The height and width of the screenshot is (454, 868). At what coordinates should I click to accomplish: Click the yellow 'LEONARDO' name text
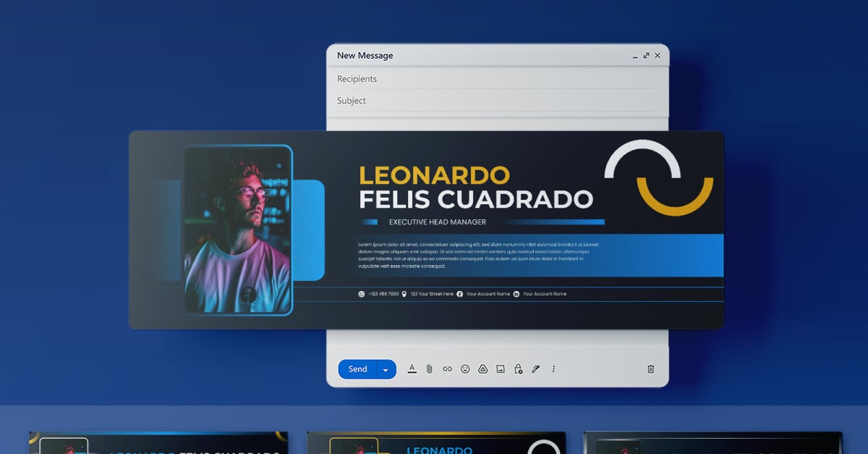(x=435, y=175)
